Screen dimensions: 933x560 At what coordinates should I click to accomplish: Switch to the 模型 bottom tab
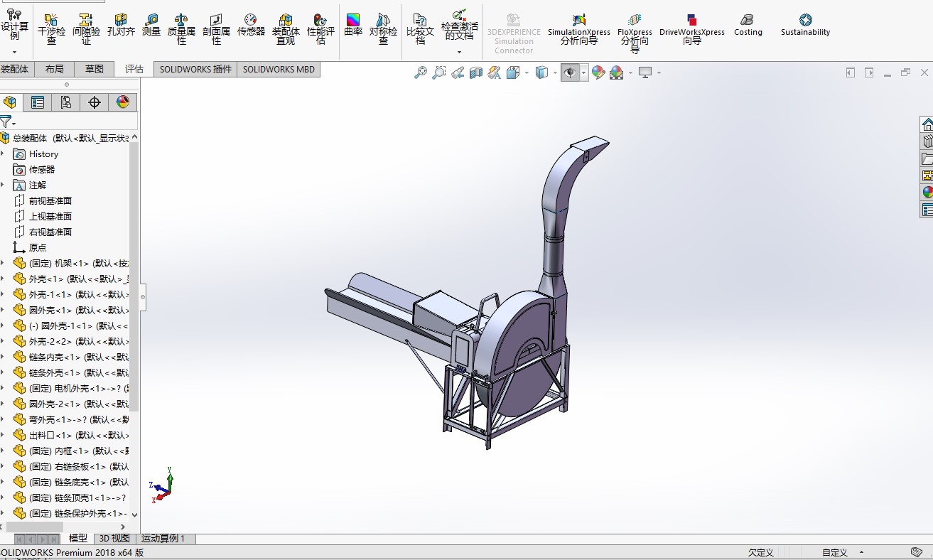(78, 539)
